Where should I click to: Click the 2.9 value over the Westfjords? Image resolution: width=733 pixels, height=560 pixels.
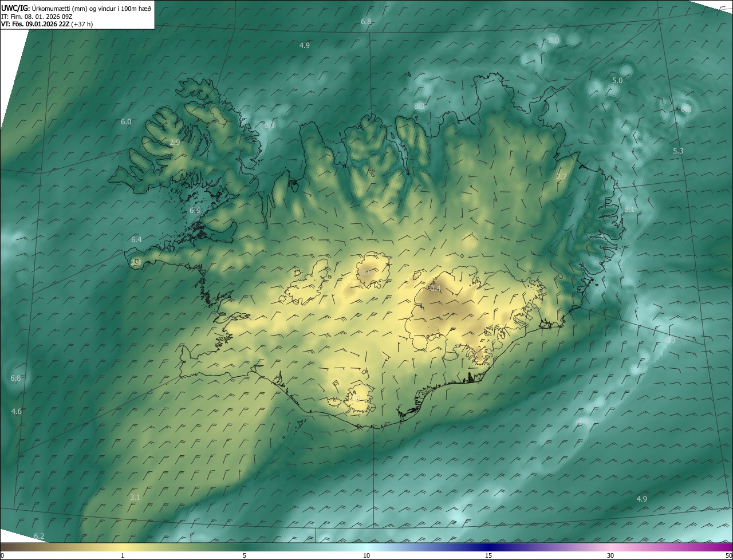[x=175, y=142]
